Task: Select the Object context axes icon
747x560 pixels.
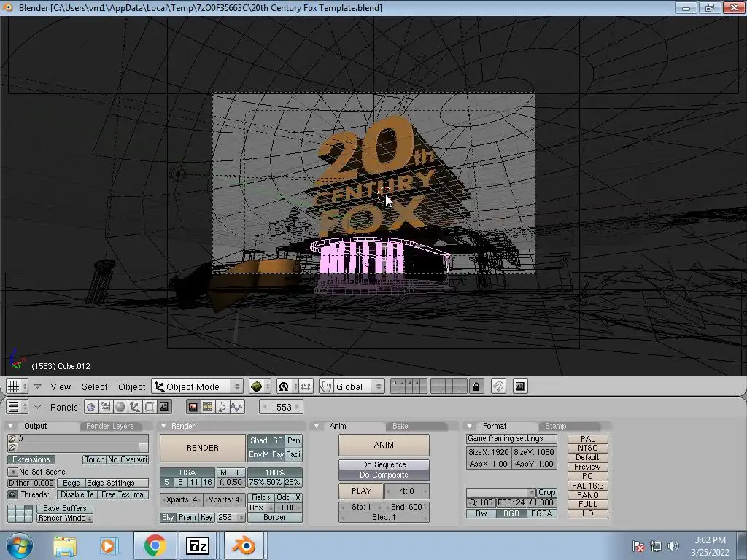Action: point(135,407)
